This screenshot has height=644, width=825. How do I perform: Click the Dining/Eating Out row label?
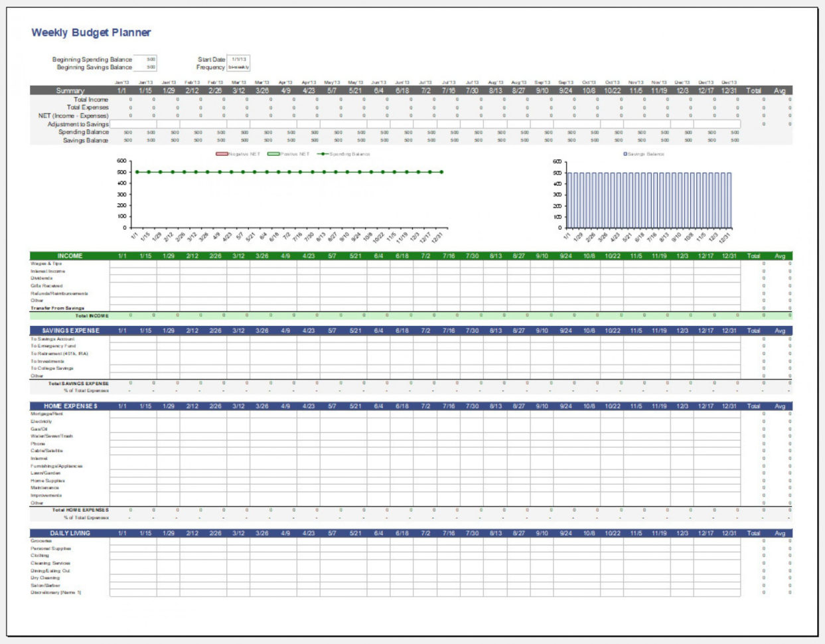(50, 571)
